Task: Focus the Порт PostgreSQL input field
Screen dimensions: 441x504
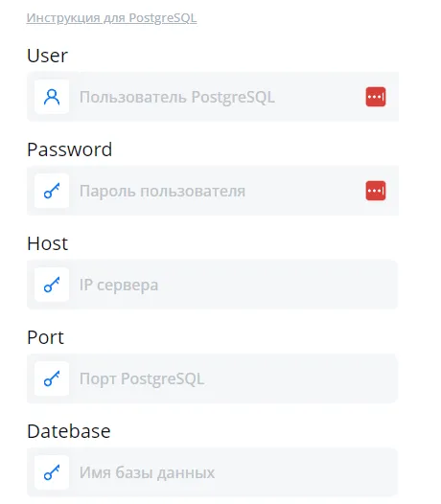Action: tap(213, 378)
